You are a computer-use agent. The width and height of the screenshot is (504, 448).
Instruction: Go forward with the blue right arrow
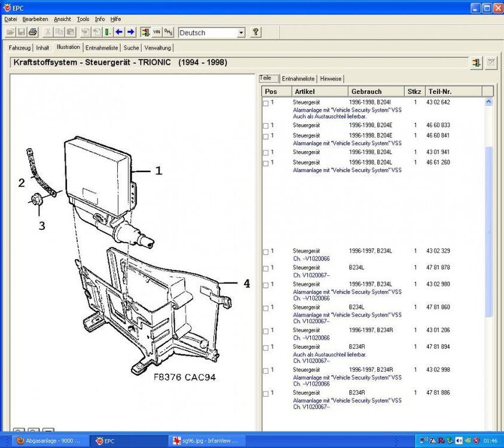click(x=130, y=32)
